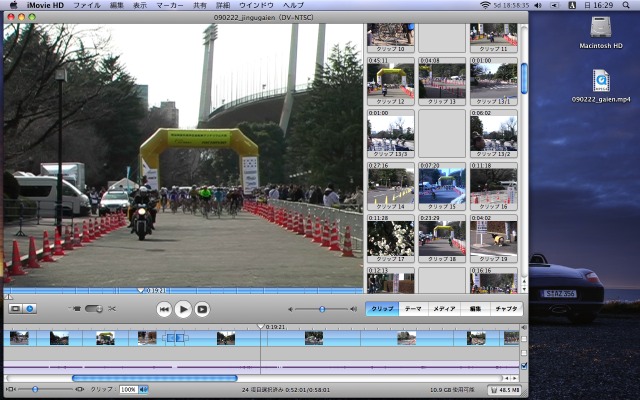640x400 pixels.
Task: Open the clip volume percentage dropdown
Action: coord(143,389)
